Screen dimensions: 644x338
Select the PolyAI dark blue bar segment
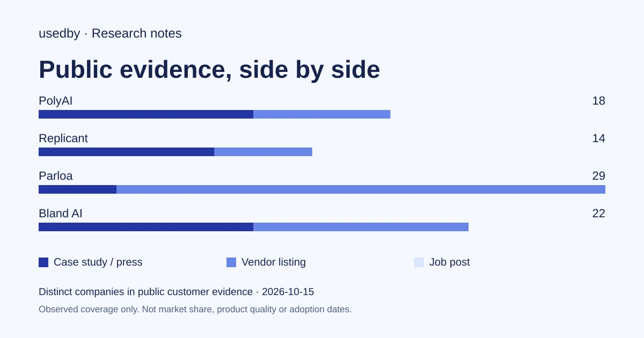tap(146, 114)
